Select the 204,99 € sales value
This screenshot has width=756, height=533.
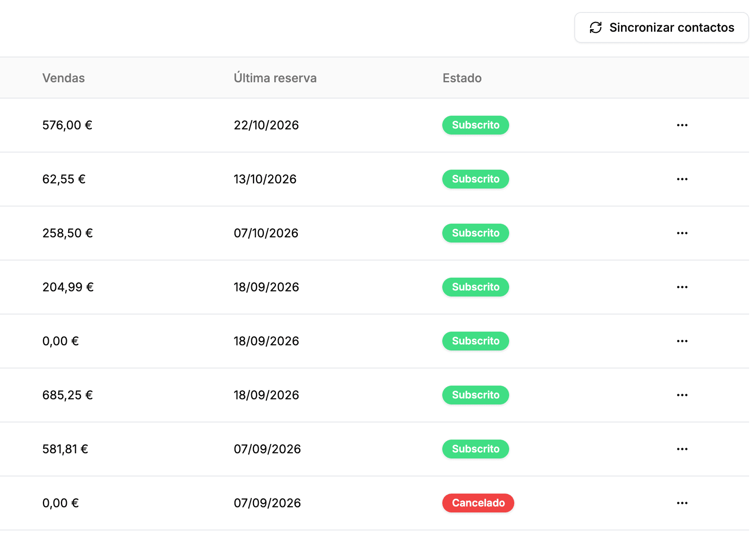click(x=68, y=287)
